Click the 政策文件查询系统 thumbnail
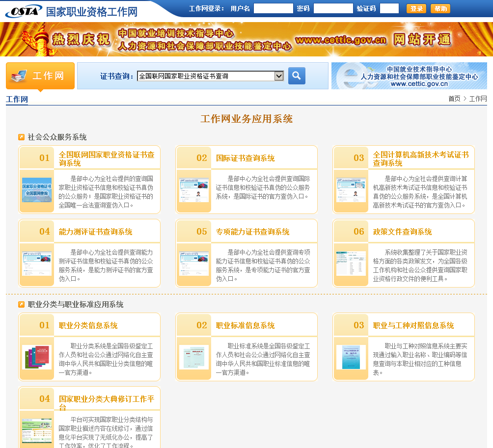 [351, 264]
